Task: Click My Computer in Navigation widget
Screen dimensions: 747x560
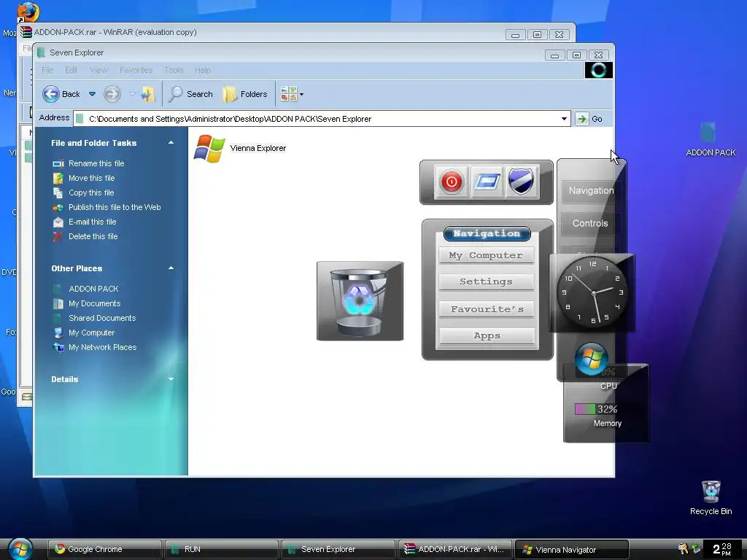Action: [486, 255]
